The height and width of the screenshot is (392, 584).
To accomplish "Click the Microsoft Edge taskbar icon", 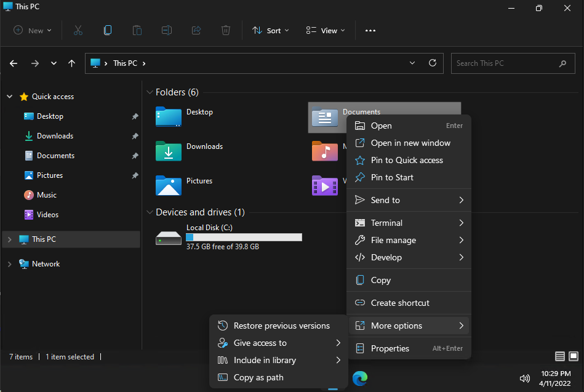I will click(359, 377).
